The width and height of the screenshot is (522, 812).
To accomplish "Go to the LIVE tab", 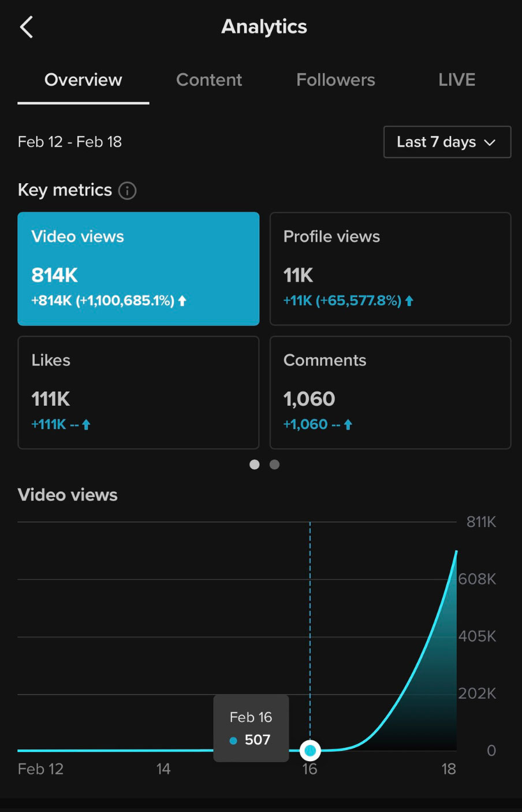I will click(457, 80).
